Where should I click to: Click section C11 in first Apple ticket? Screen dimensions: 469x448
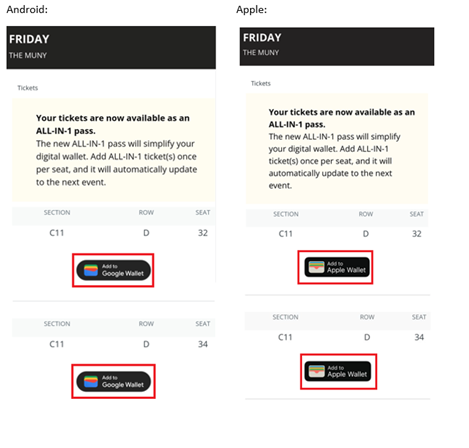(x=286, y=234)
